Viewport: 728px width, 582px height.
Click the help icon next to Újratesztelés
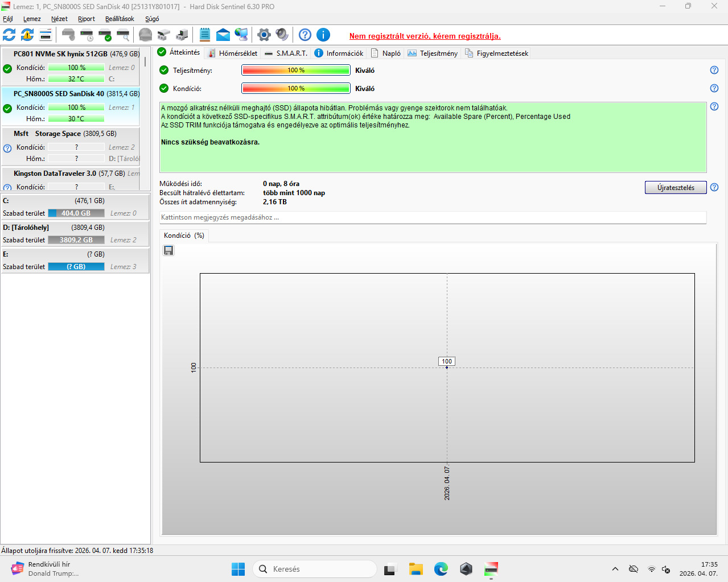pyautogui.click(x=714, y=187)
